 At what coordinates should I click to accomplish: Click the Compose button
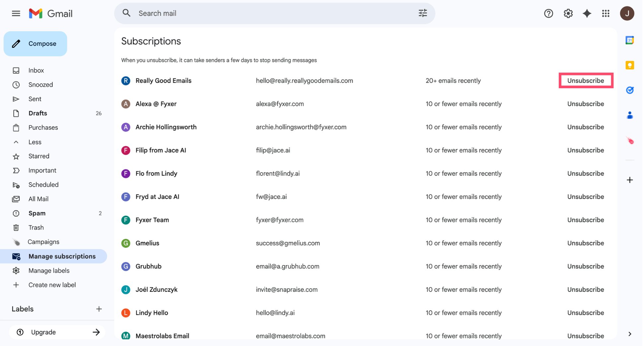coord(36,44)
